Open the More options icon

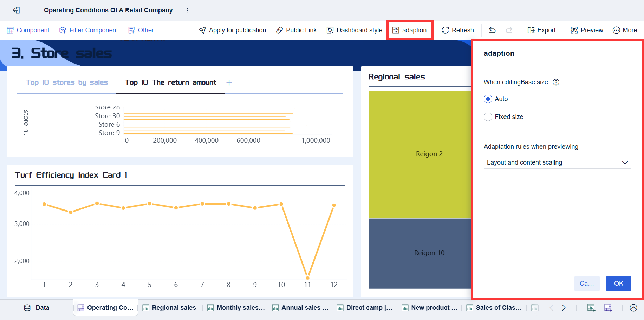point(616,30)
